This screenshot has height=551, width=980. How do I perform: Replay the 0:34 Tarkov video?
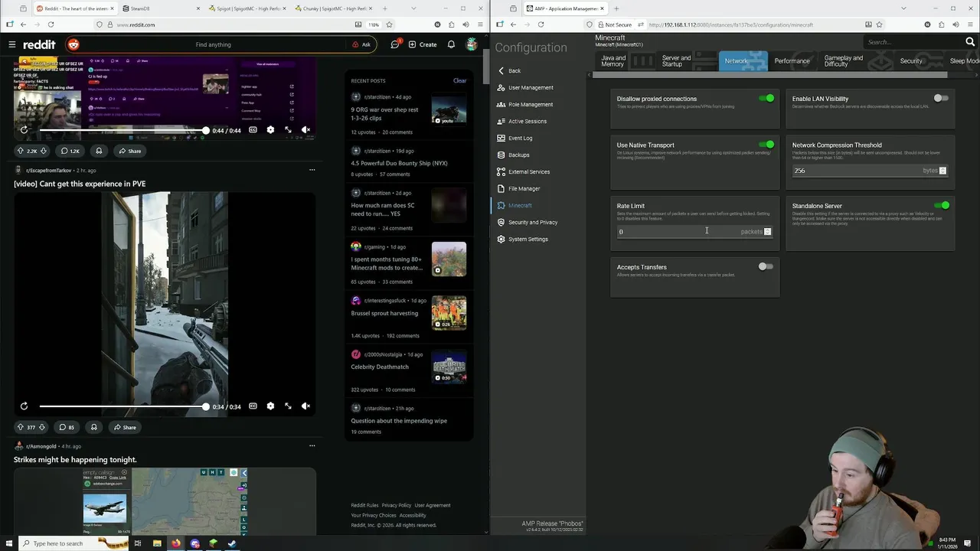point(24,406)
